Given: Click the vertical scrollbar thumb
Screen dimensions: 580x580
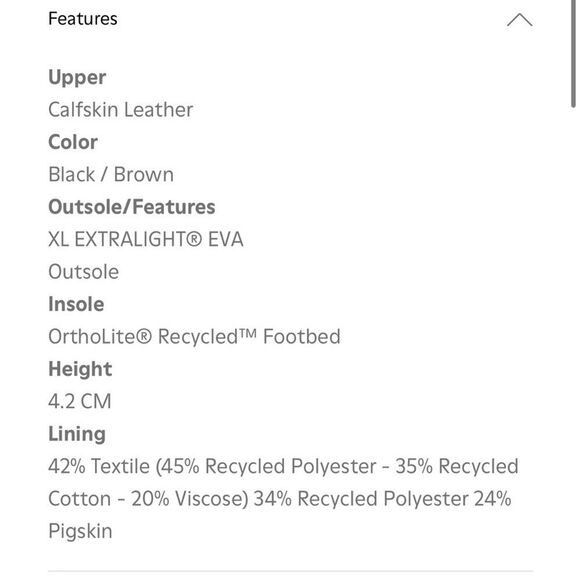Looking at the screenshot, I should coord(573,54).
